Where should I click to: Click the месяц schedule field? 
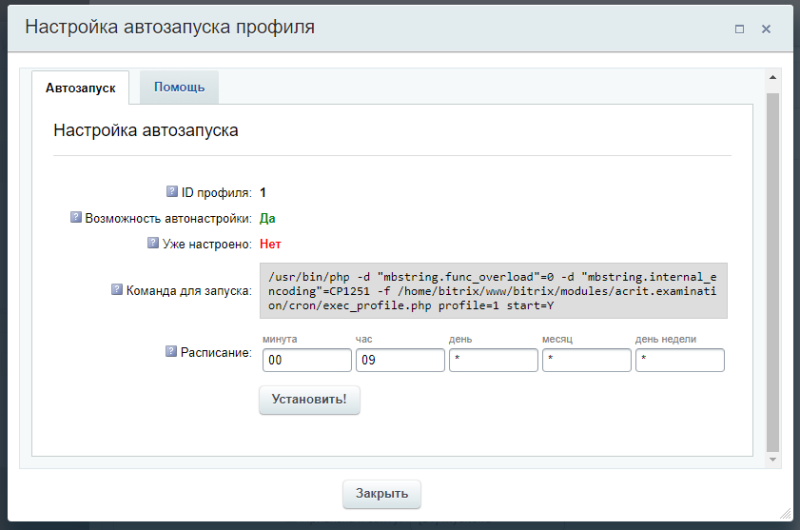(x=587, y=359)
